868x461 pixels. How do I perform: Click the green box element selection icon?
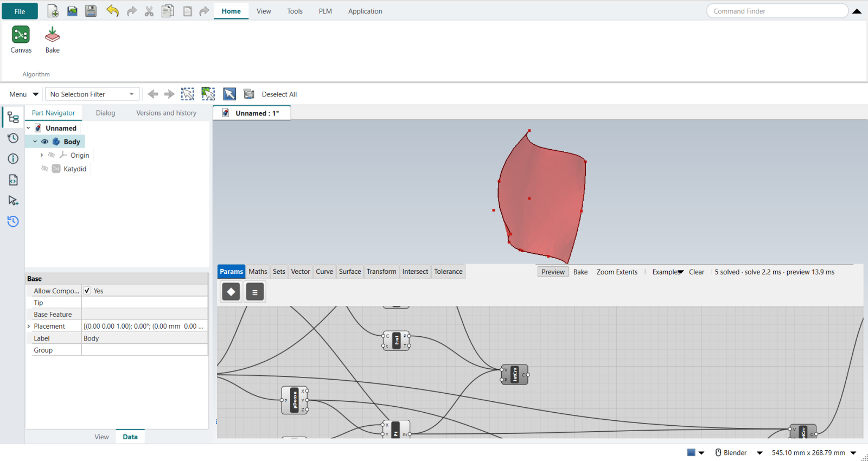pos(208,94)
